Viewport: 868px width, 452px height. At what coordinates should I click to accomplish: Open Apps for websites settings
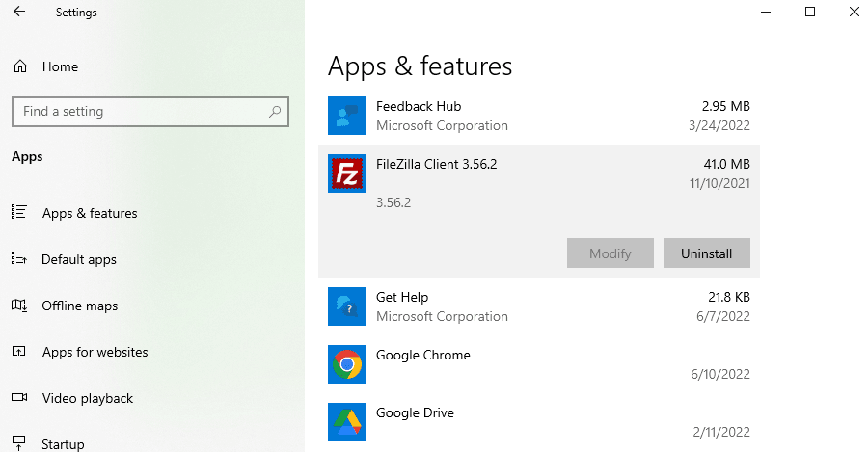tap(95, 353)
